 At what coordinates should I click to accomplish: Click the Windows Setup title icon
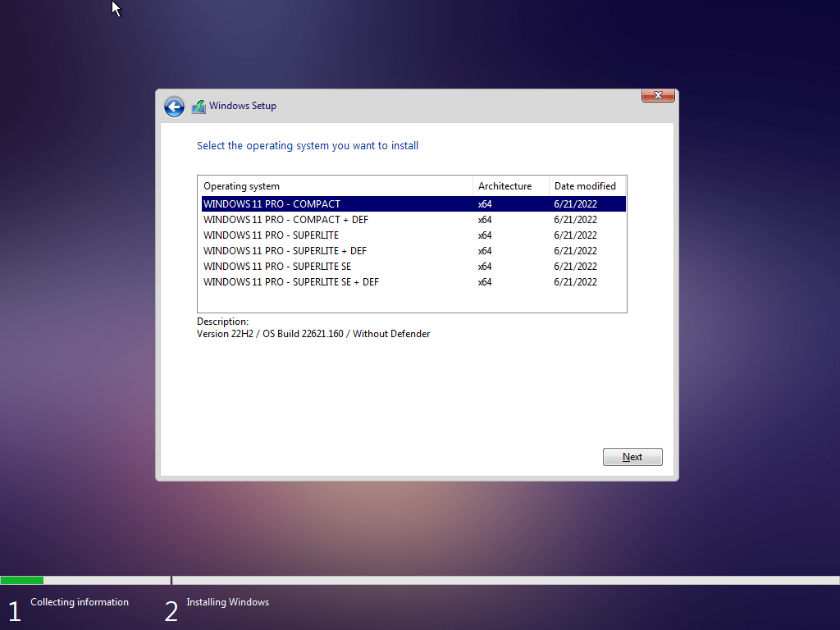tap(199, 107)
